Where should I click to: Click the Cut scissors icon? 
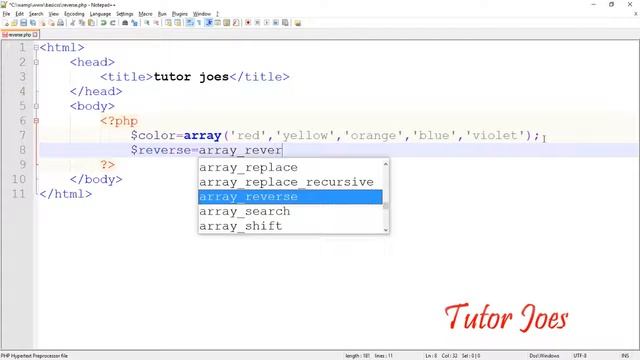[x=72, y=23]
